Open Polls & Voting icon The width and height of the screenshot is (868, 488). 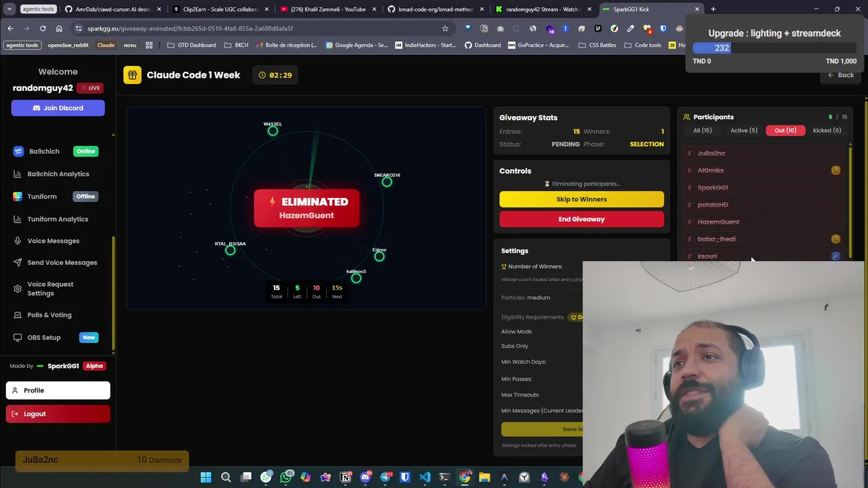[x=17, y=315]
